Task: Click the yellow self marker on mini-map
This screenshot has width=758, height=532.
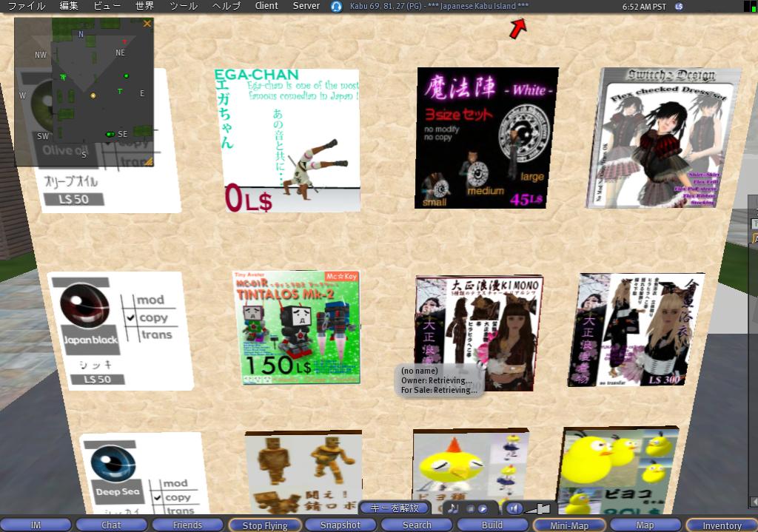Action: [93, 95]
